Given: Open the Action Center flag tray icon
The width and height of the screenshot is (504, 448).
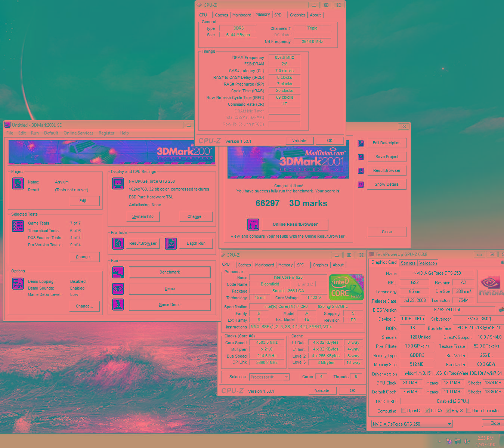Looking at the screenshot, I should (449, 441).
